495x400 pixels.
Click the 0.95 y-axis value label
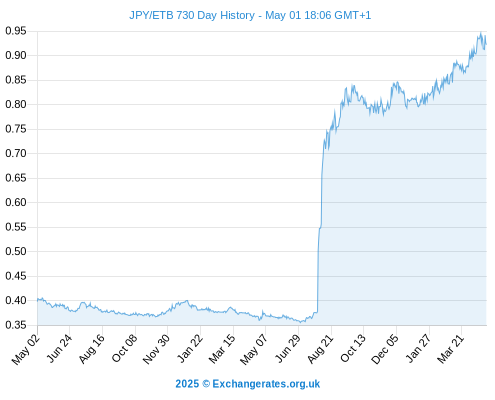coord(16,31)
